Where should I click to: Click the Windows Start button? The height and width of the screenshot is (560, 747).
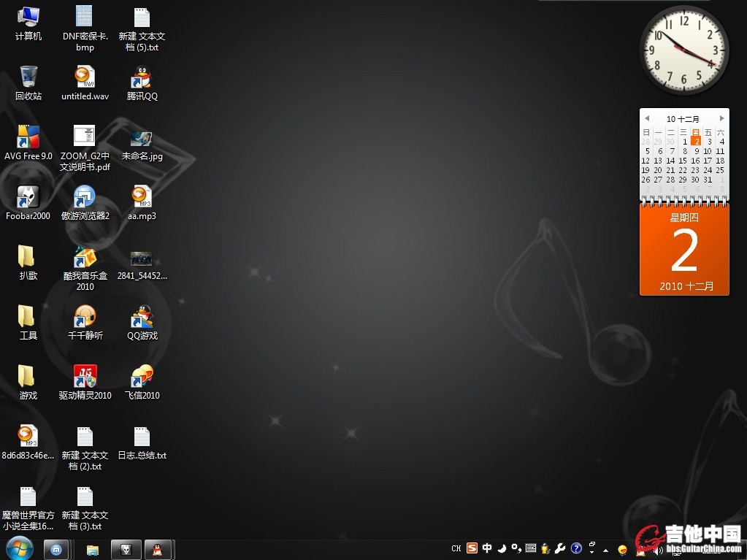point(19,548)
